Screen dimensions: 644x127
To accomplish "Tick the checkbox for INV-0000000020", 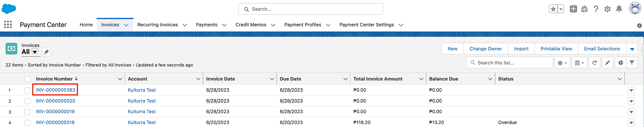I will click(27, 101).
